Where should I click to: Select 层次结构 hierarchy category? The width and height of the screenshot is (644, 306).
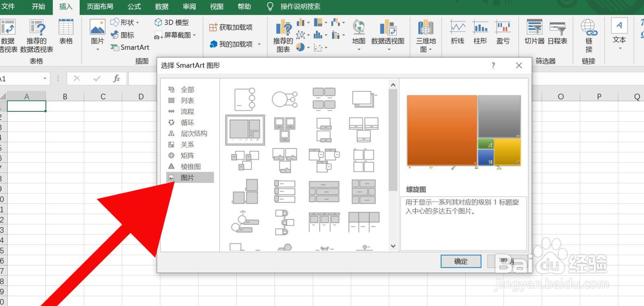[x=190, y=133]
